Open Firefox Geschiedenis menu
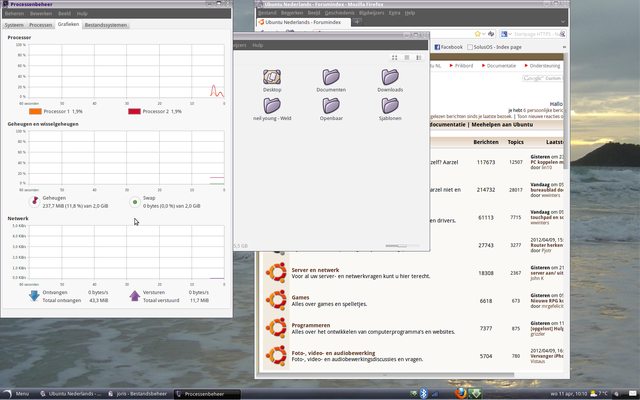The height and width of the screenshot is (400, 640). tap(339, 13)
